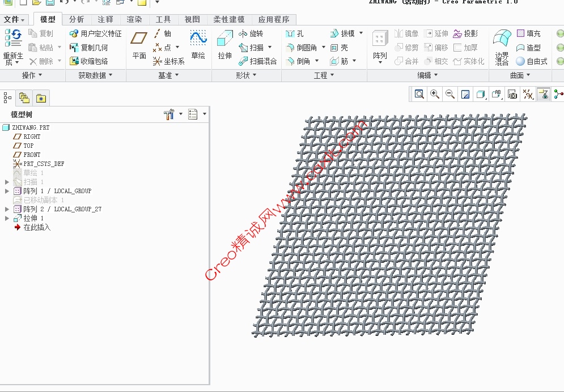
Task: Select the Revolve (旋转) tool
Action: (x=251, y=33)
